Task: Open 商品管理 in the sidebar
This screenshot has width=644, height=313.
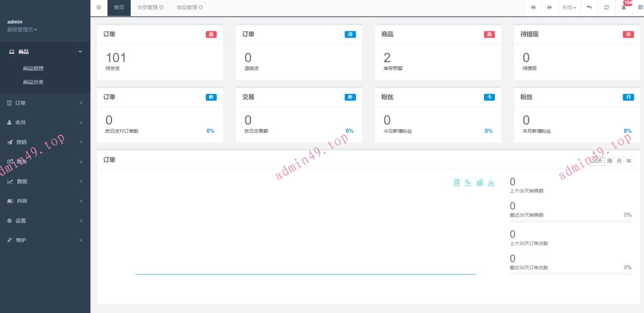Action: click(x=33, y=68)
